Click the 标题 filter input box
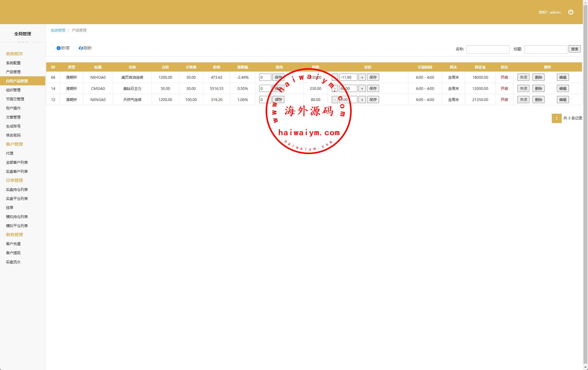588x370 pixels. [545, 49]
